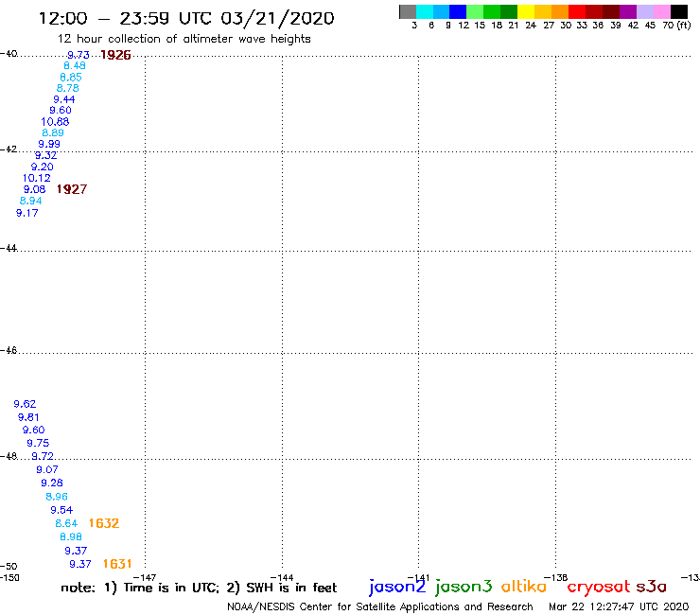The image size is (700, 615).
Task: Select the highest reading "10.68"
Action: tap(55, 122)
